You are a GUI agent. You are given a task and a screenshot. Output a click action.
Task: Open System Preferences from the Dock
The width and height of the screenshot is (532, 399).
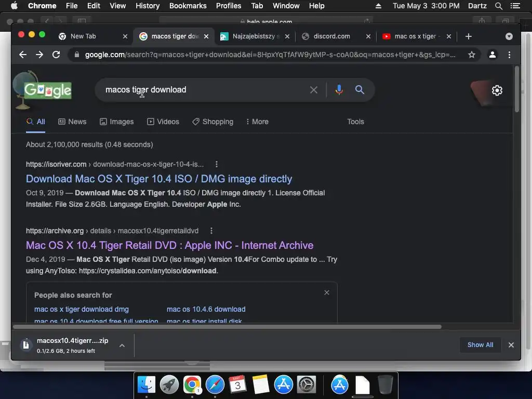307,385
